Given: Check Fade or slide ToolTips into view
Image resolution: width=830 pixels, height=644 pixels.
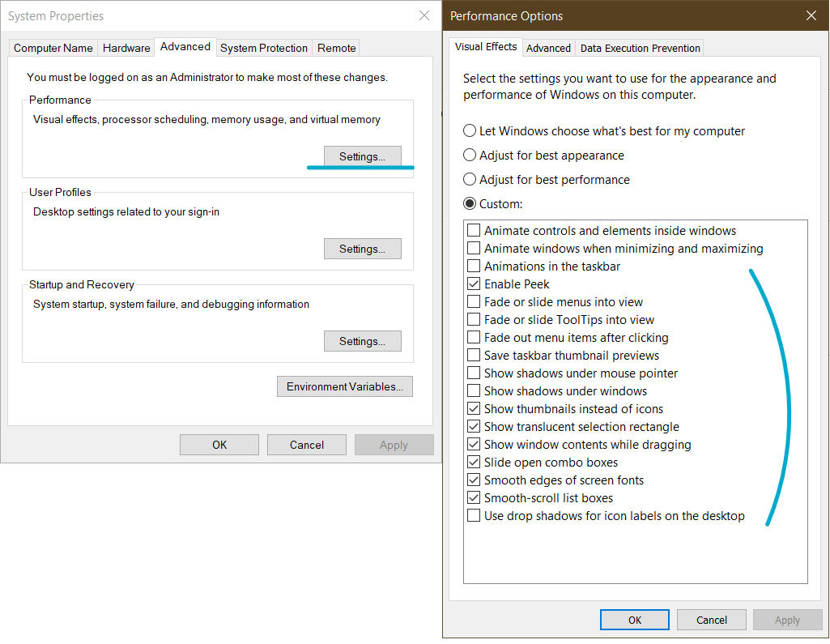Looking at the screenshot, I should pos(474,319).
